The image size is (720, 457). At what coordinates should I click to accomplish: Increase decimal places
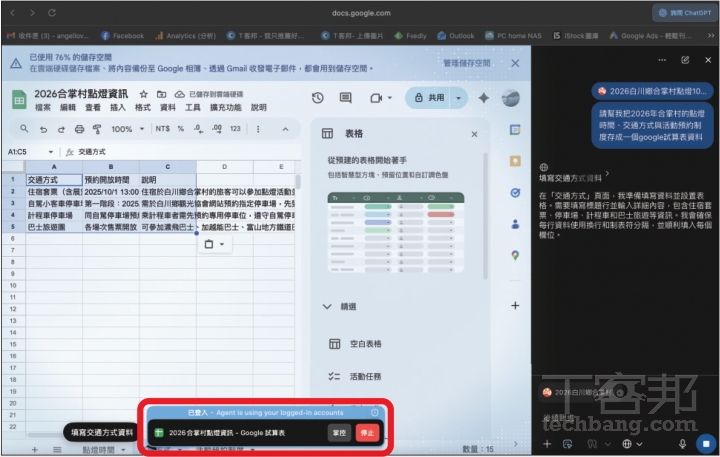tap(217, 129)
